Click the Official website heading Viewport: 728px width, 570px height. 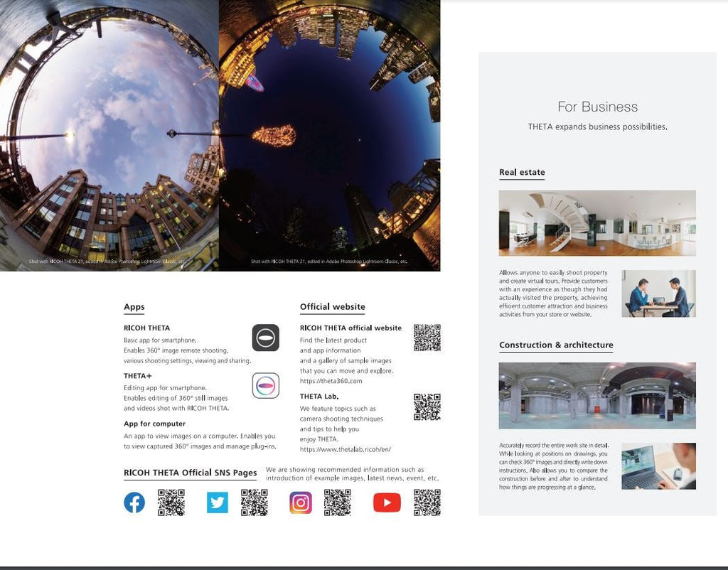(x=333, y=307)
